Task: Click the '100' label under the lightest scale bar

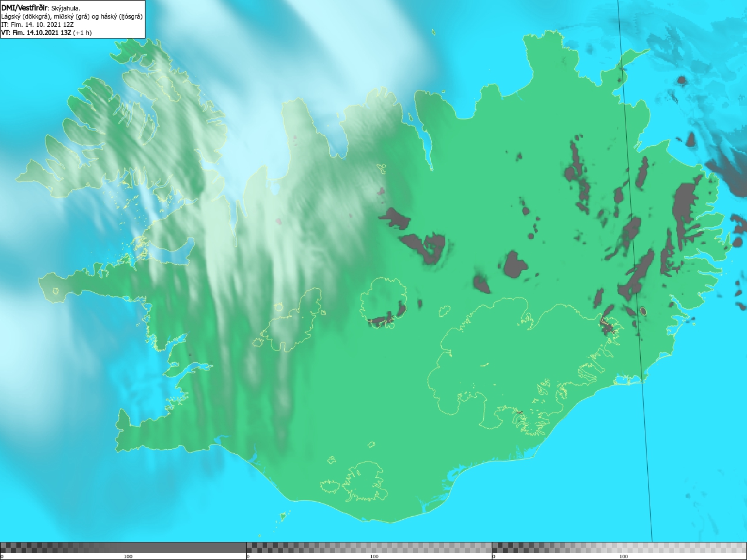Action: tap(623, 556)
